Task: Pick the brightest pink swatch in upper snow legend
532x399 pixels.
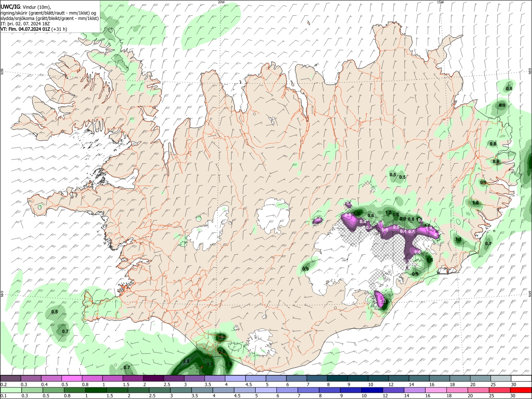Action: tap(71, 379)
